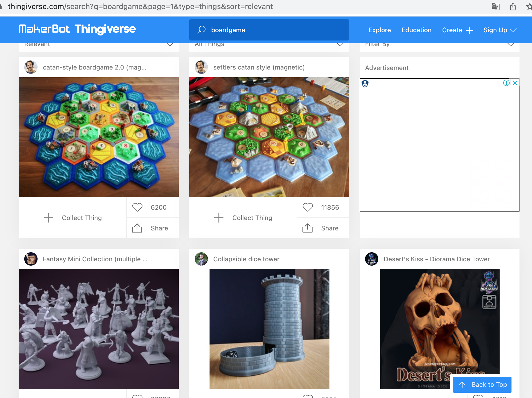
Task: Share icon on settlers catan style card
Action: click(x=308, y=228)
